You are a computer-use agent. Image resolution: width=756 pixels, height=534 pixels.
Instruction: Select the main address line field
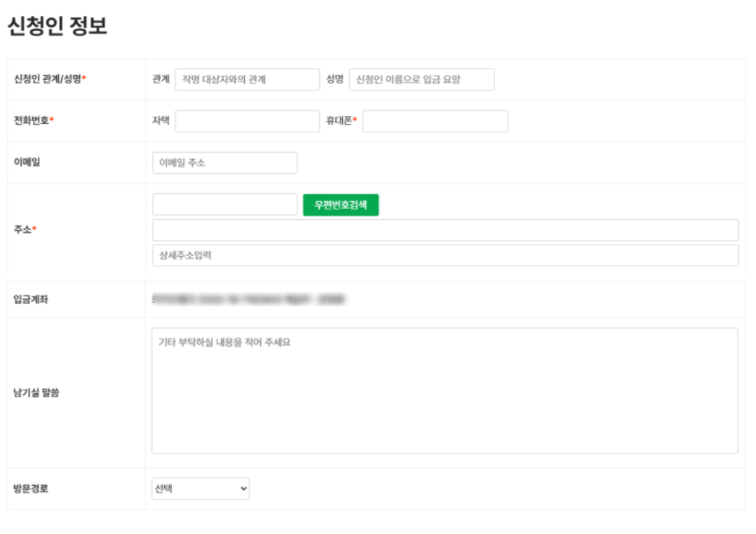pyautogui.click(x=445, y=231)
